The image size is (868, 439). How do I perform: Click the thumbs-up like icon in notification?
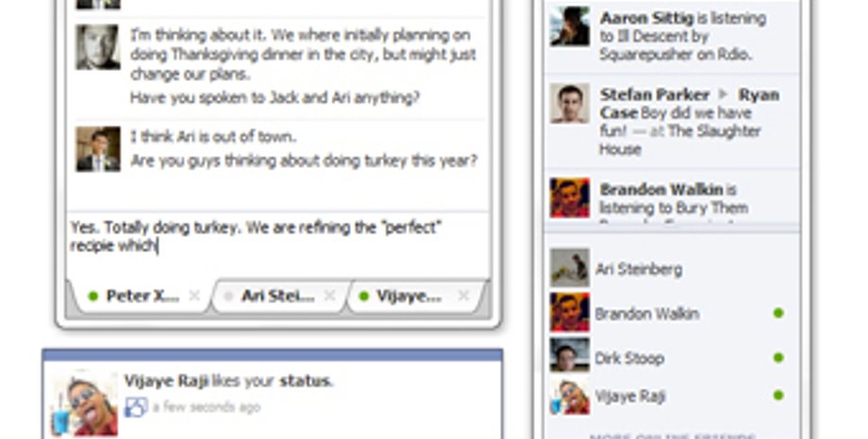(x=136, y=407)
